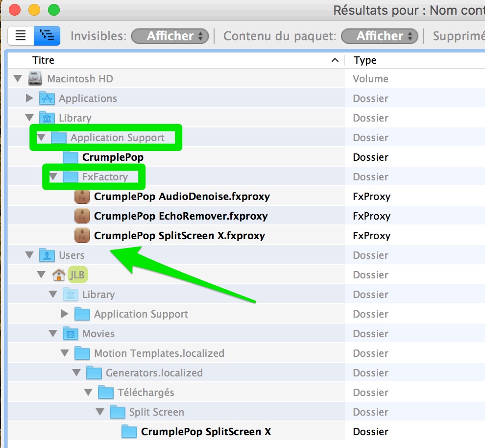
Task: Click the Macintosh HD drive icon
Action: 35,78
